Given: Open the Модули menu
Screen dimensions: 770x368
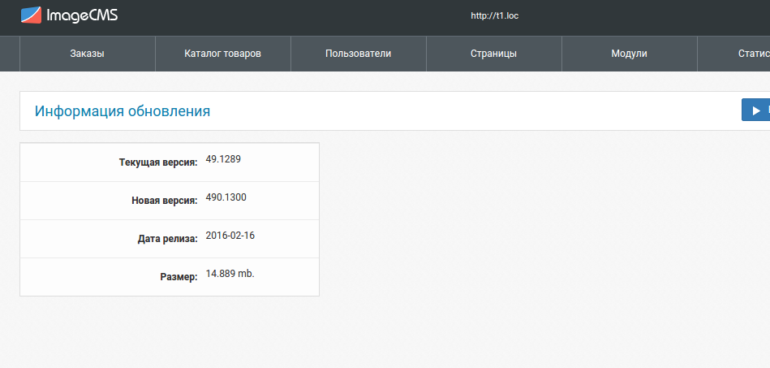Looking at the screenshot, I should 629,54.
